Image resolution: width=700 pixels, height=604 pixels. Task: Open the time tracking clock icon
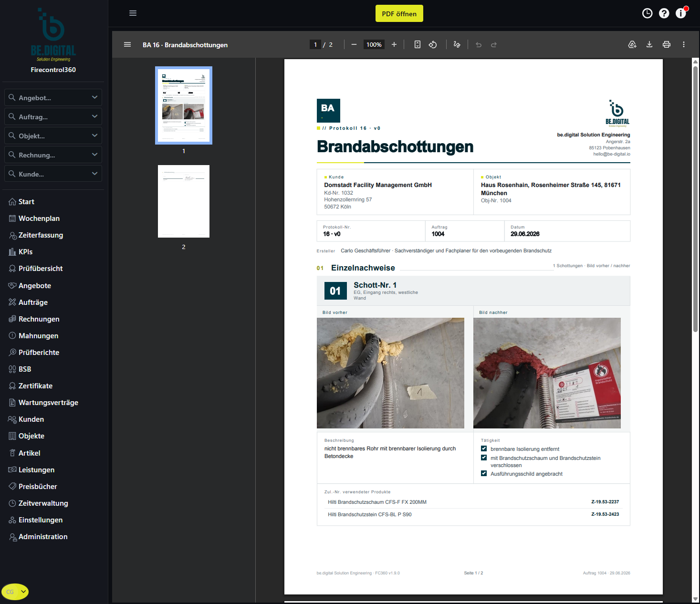click(x=647, y=13)
